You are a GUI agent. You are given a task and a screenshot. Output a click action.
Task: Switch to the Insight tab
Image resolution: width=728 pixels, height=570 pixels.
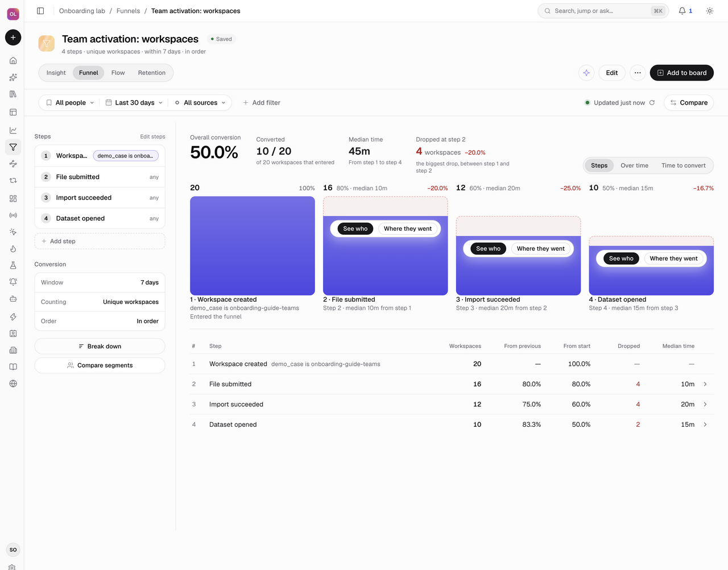(56, 73)
